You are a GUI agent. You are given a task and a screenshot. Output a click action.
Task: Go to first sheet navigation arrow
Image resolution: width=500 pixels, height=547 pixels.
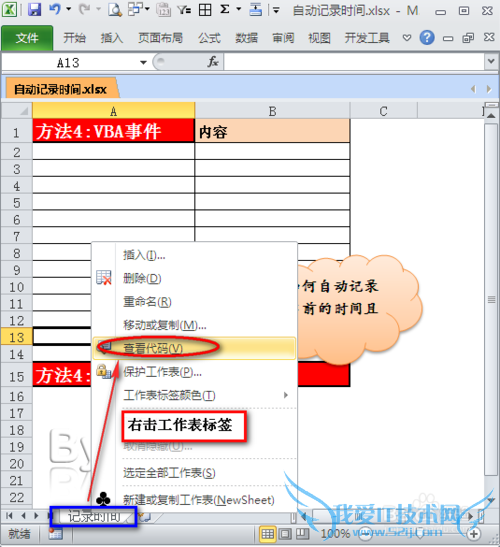point(9,516)
